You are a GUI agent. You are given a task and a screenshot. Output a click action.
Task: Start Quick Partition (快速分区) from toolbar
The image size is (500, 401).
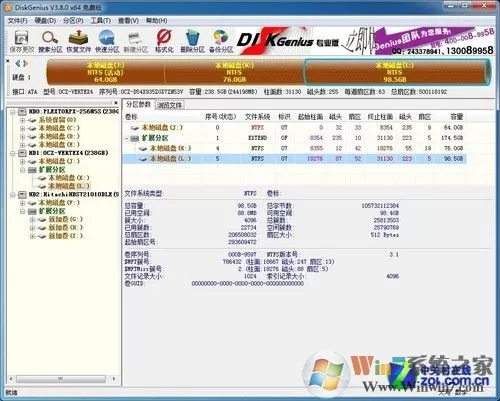click(x=107, y=42)
